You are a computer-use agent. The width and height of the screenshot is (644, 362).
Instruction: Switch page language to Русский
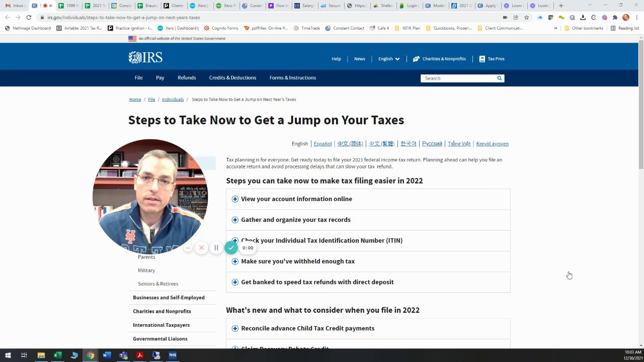pos(432,144)
